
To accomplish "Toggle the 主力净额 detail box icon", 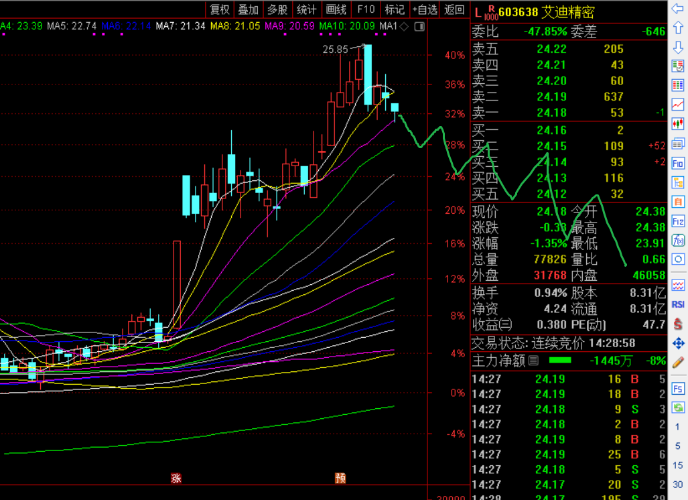I will (x=534, y=361).
